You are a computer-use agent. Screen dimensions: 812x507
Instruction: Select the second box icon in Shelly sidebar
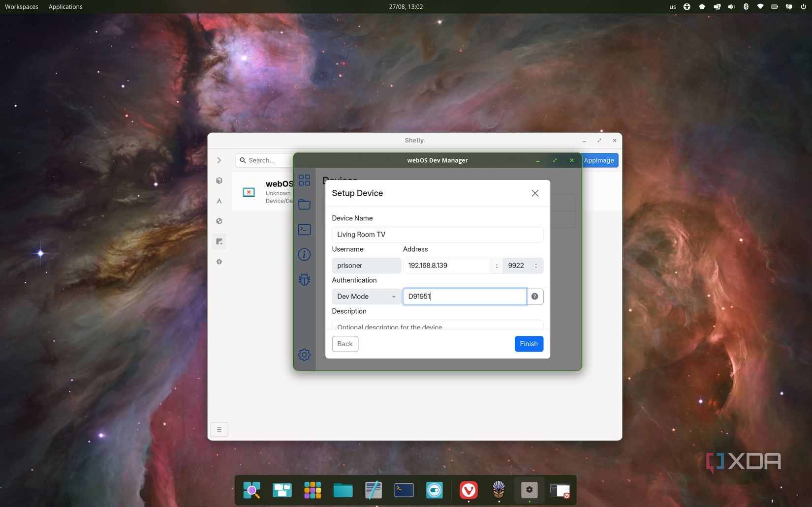219,221
